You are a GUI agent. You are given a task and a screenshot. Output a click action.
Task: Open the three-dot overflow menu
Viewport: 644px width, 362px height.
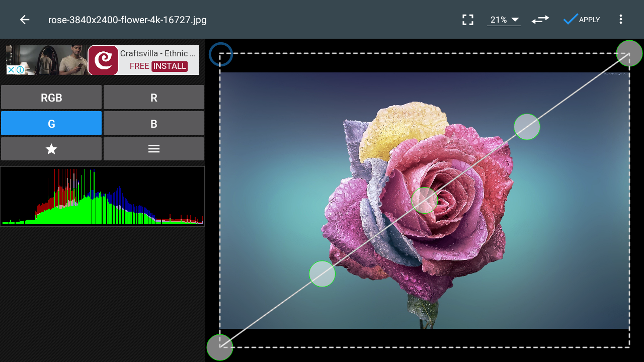tap(621, 20)
